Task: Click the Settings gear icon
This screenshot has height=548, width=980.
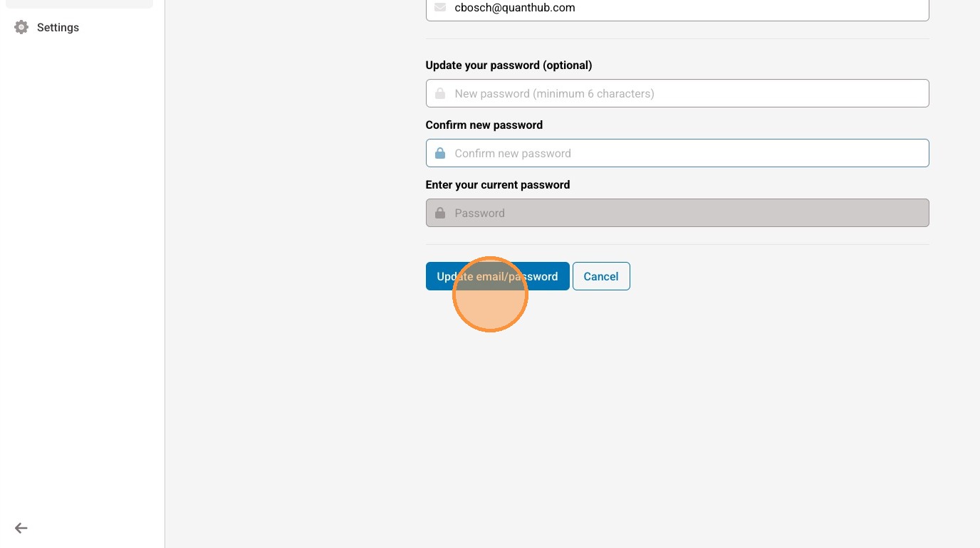Action: pyautogui.click(x=21, y=28)
